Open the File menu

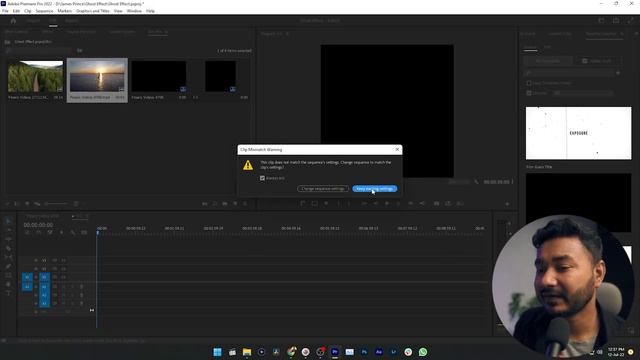pyautogui.click(x=5, y=11)
